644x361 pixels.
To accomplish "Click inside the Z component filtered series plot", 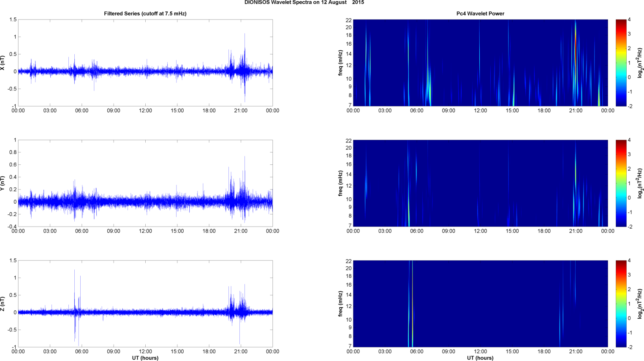I will pos(145,304).
